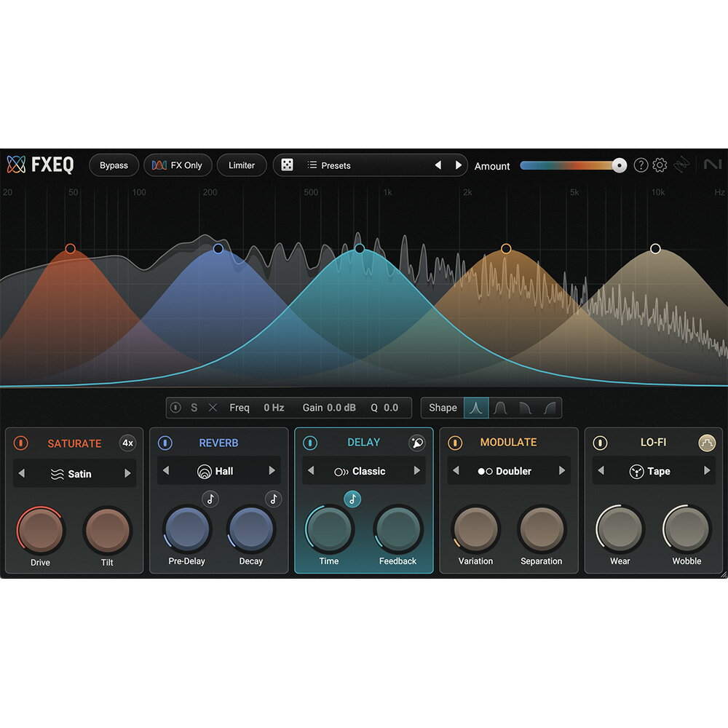Open the help question mark icon

(x=641, y=165)
